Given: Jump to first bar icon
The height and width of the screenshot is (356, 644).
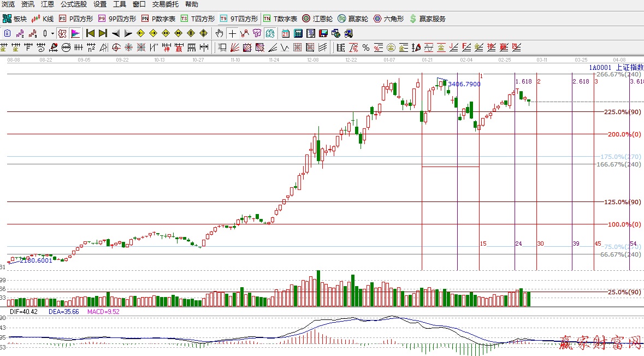Looking at the screenshot, I should coord(91,33).
